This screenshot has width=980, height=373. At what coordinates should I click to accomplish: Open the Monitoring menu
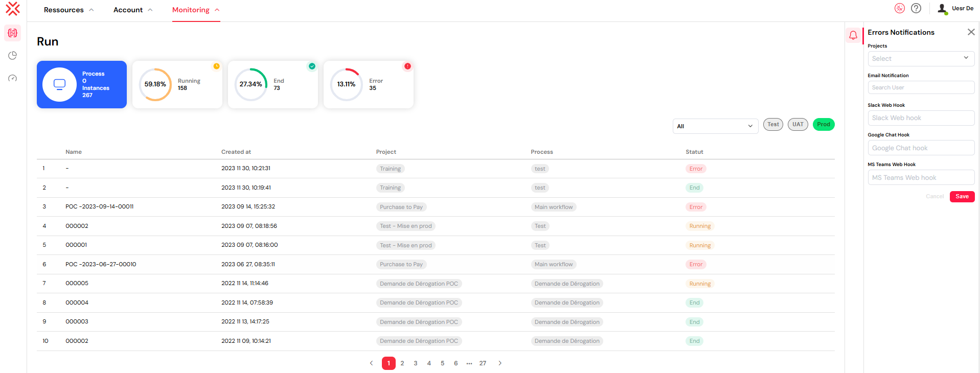196,10
